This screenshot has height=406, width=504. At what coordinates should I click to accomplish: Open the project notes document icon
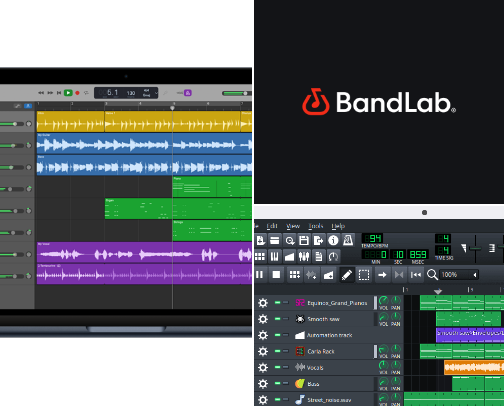pos(318,256)
